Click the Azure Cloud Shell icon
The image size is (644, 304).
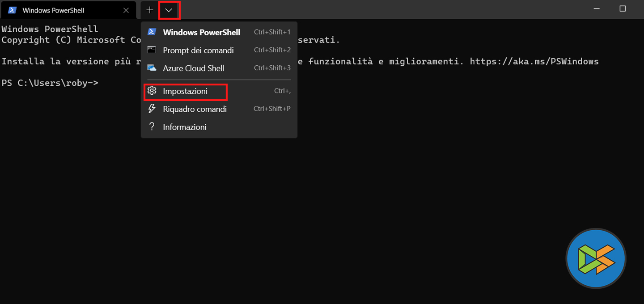point(152,68)
